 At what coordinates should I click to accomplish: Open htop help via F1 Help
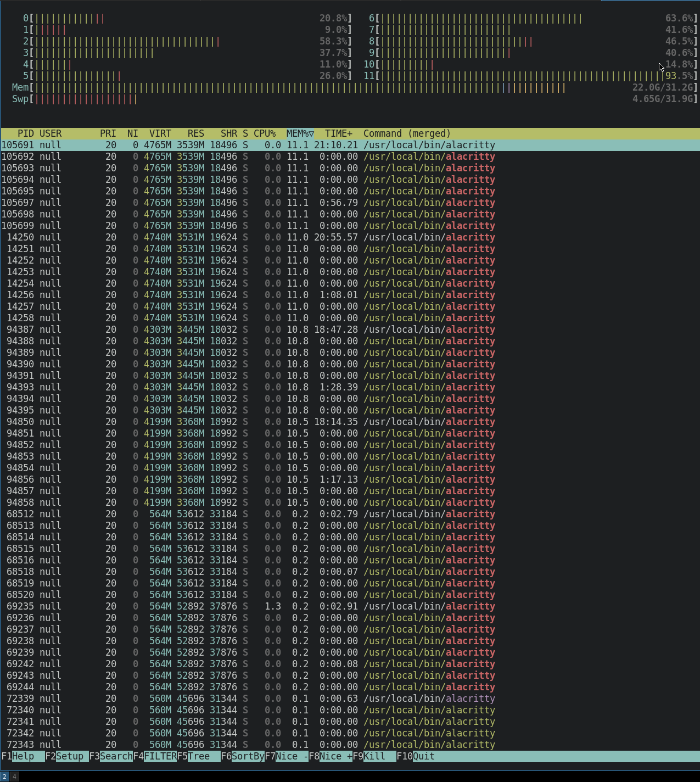point(19,756)
